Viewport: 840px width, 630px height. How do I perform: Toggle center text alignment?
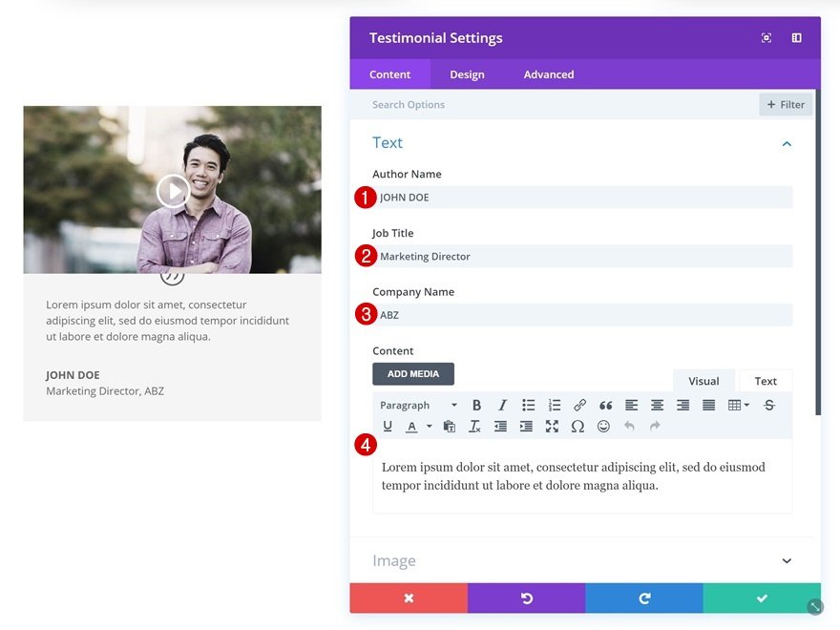tap(657, 404)
